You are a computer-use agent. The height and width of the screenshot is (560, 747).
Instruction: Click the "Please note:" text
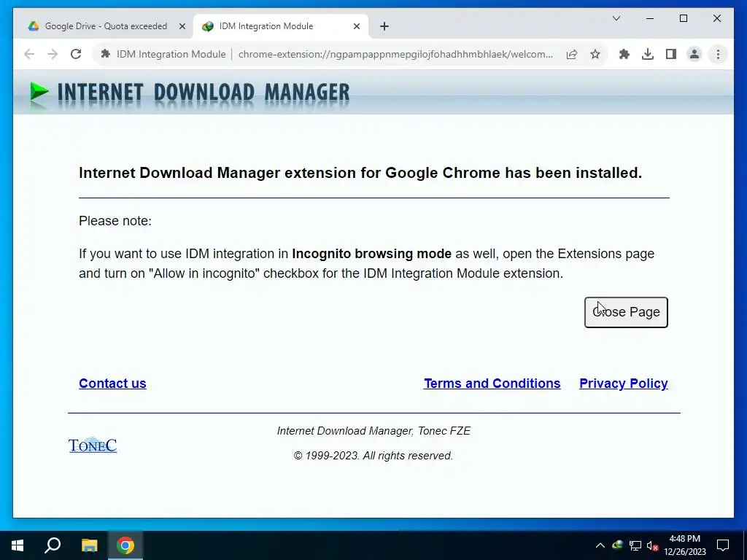[115, 221]
